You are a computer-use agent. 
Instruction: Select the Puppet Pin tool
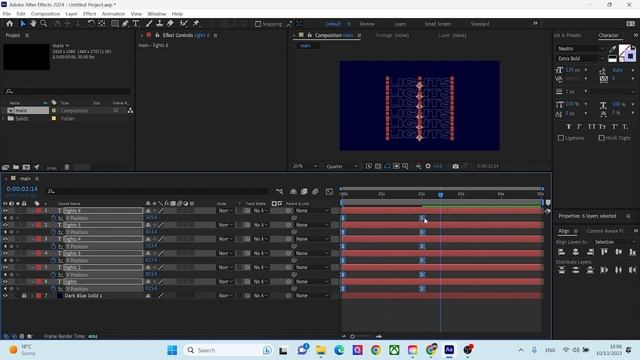click(196, 24)
